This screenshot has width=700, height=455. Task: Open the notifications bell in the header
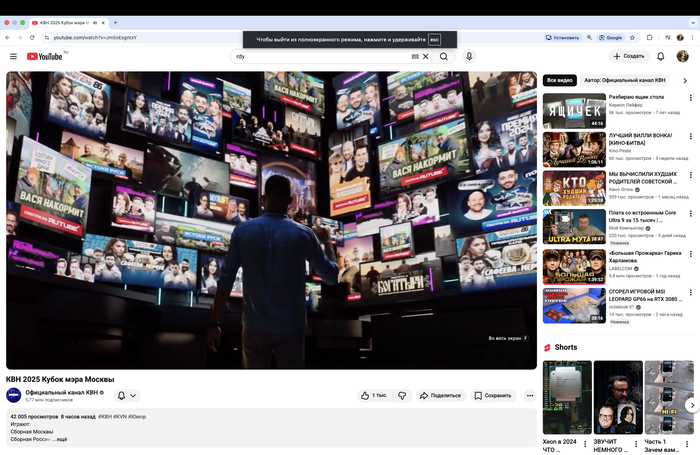point(661,56)
